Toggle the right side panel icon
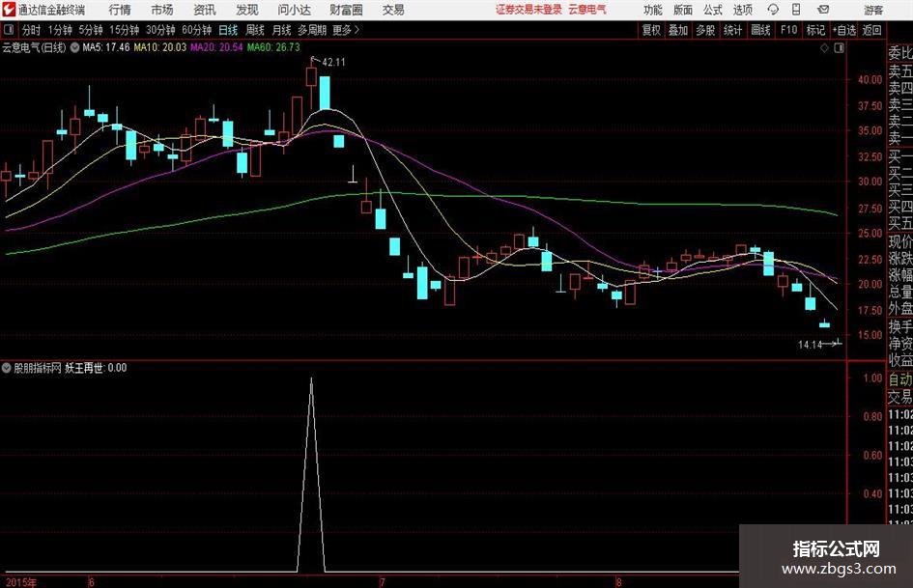This screenshot has width=913, height=588. pyautogui.click(x=839, y=48)
